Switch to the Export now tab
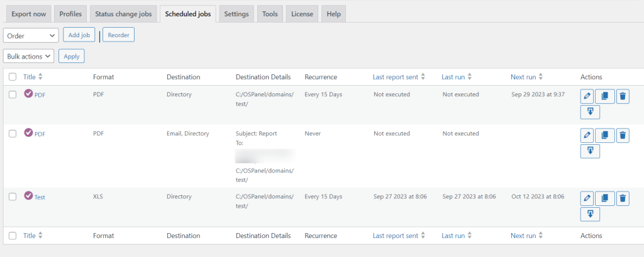The height and width of the screenshot is (257, 644). point(29,14)
